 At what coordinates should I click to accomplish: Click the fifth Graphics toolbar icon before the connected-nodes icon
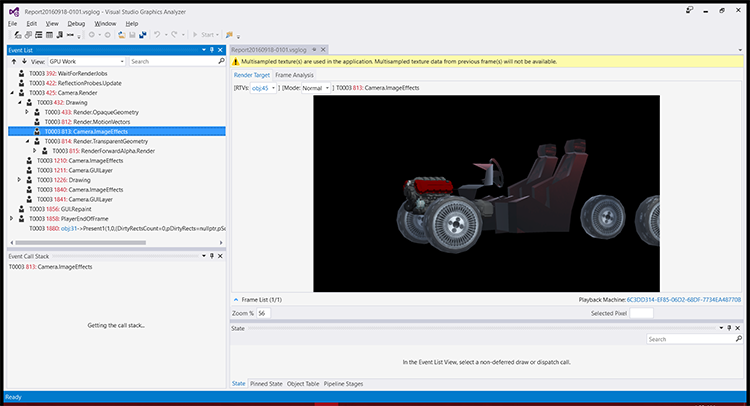[60, 35]
